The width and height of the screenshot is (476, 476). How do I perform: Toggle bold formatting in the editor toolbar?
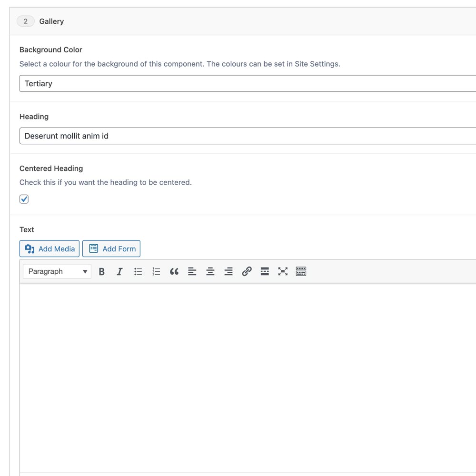pos(101,271)
